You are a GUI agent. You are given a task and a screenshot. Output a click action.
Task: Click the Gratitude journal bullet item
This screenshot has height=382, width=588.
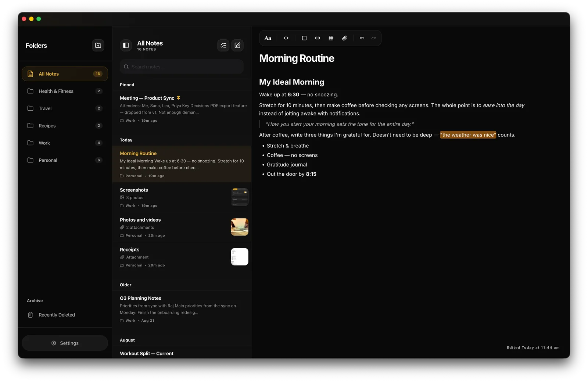point(287,165)
